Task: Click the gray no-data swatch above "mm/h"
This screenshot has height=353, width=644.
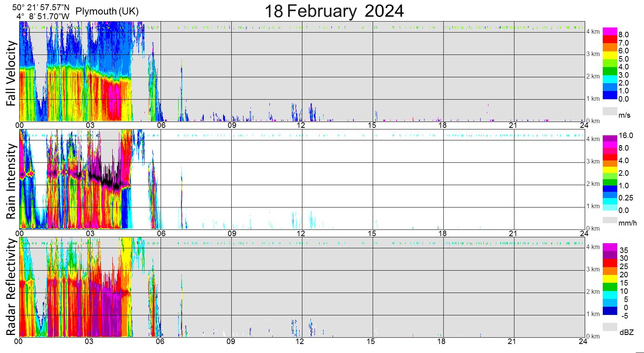Action: tap(610, 220)
